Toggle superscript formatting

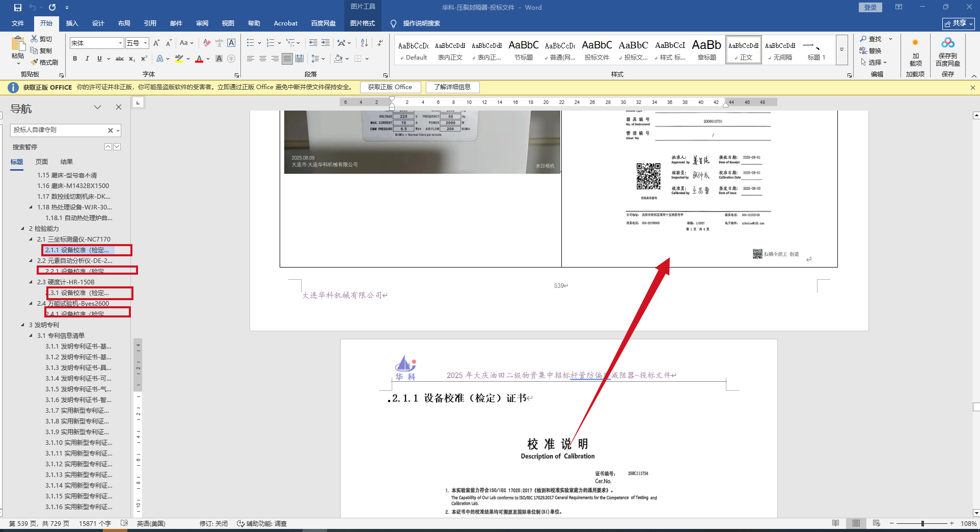(144, 59)
